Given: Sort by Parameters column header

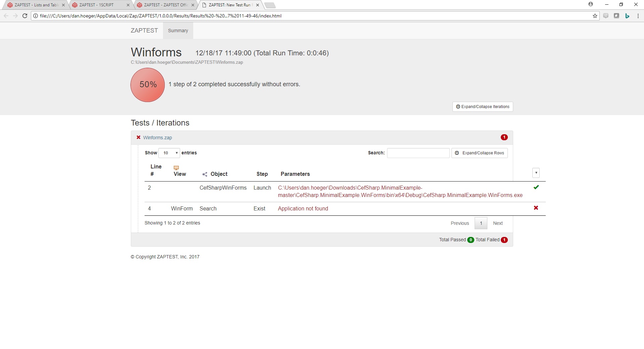Looking at the screenshot, I should click(295, 174).
